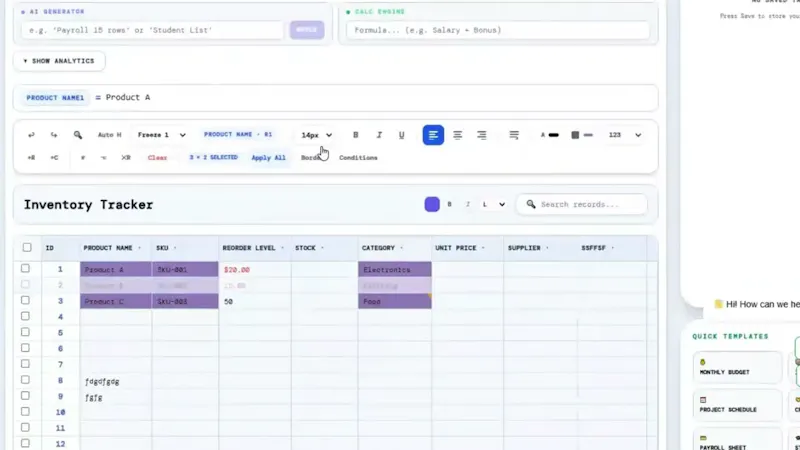The height and width of the screenshot is (450, 800).
Task: Click the magnifier icon in Search records
Action: pos(531,204)
